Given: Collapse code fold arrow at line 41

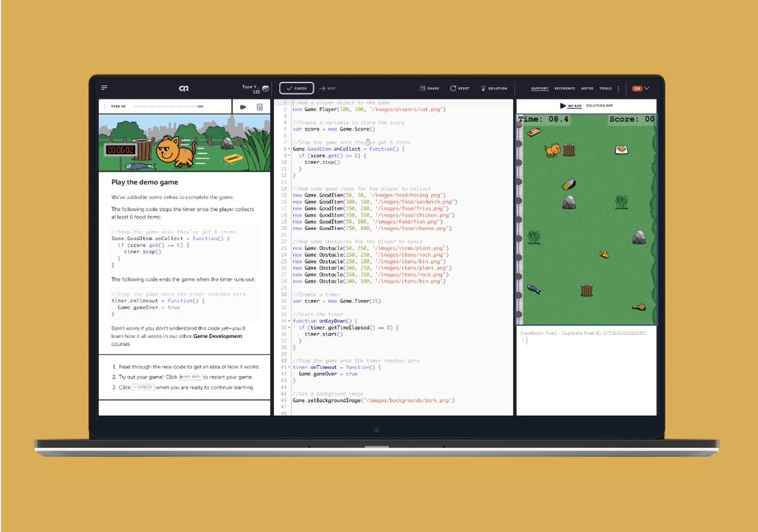Looking at the screenshot, I should [x=289, y=367].
